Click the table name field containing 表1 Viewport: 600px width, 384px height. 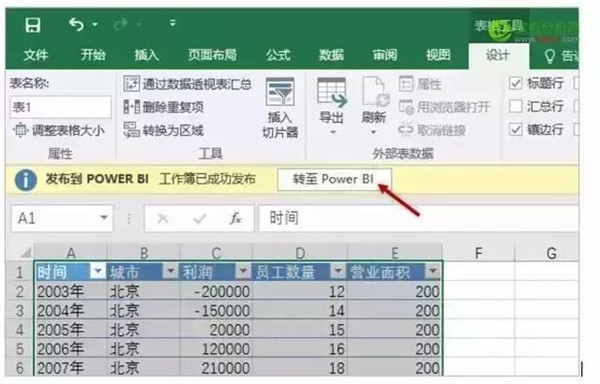60,107
